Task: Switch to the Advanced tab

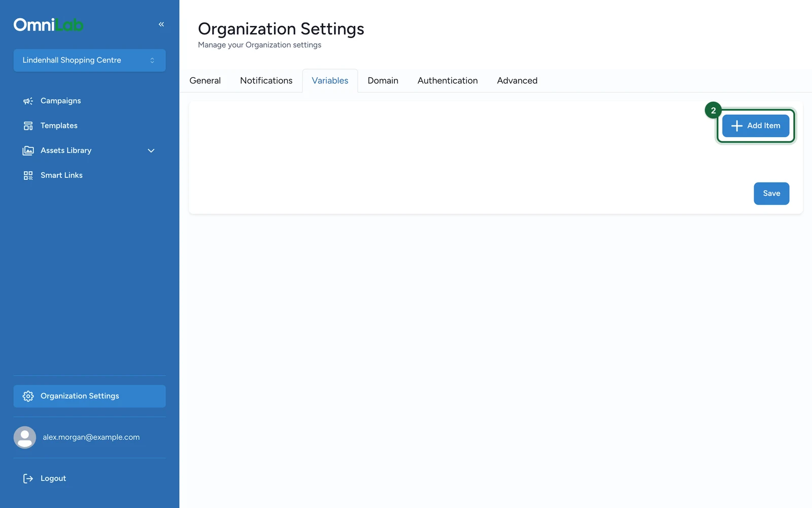Action: 517,81
